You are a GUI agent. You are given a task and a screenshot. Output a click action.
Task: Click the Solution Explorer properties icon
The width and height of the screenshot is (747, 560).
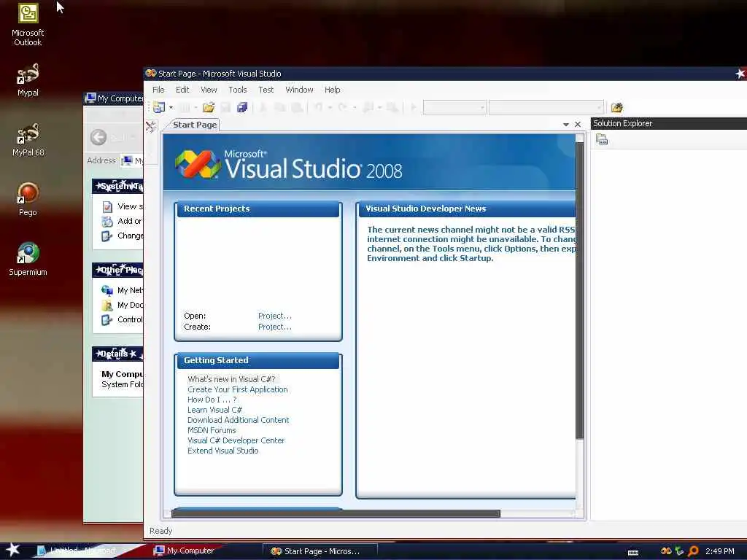(x=602, y=139)
